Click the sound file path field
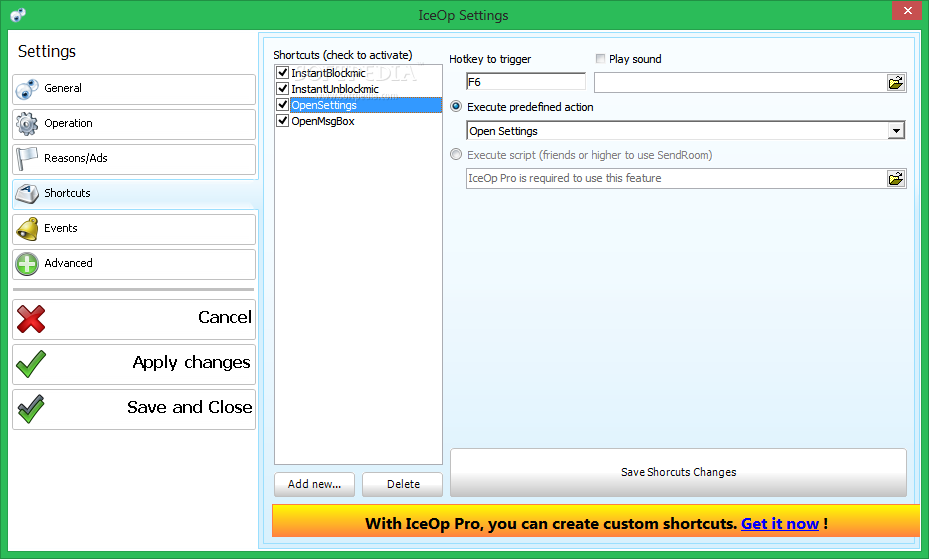The height and width of the screenshot is (559, 929). click(741, 82)
